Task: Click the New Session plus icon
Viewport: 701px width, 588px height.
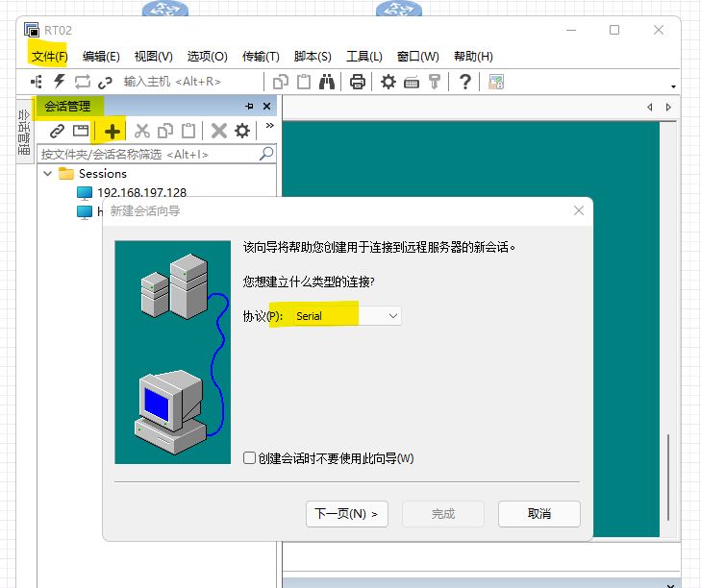Action: tap(113, 131)
